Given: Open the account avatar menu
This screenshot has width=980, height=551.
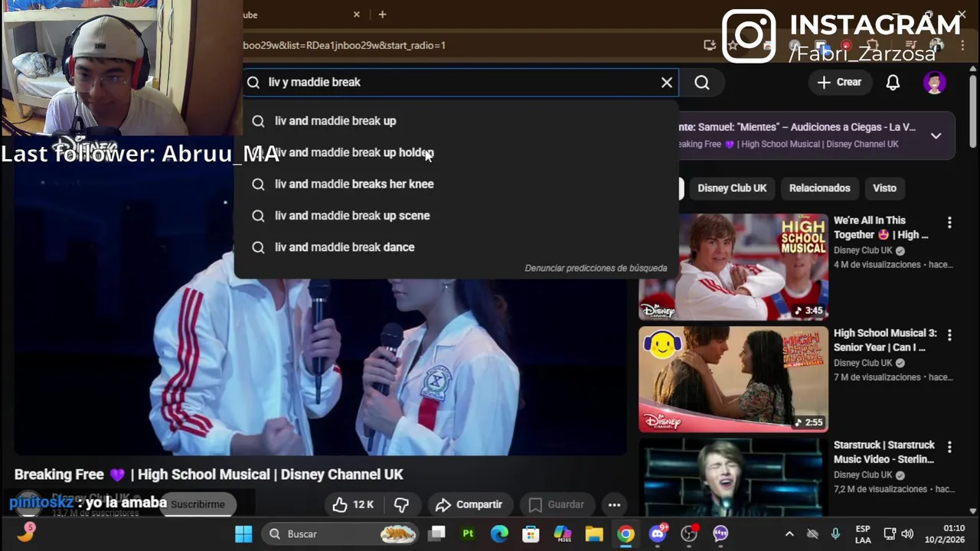Looking at the screenshot, I should 934,83.
